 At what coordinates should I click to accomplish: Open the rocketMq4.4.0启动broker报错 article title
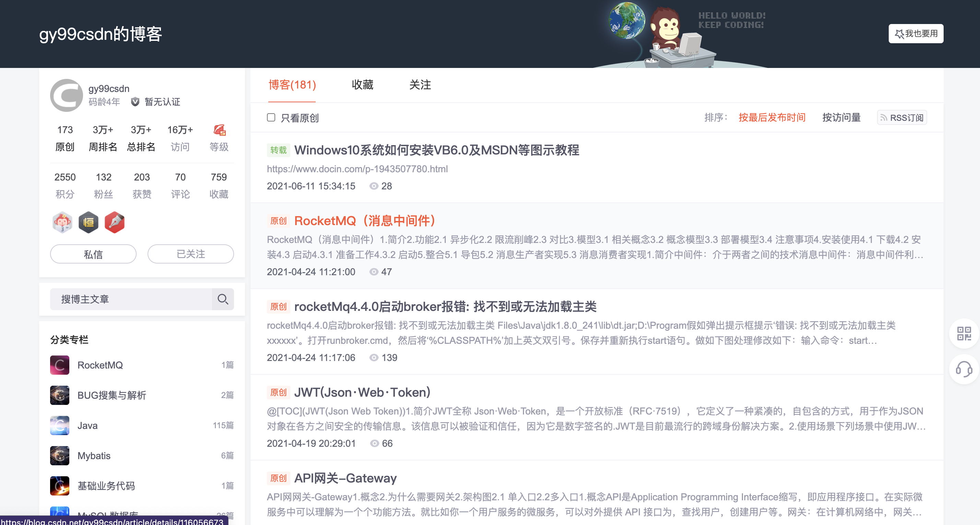click(x=445, y=307)
